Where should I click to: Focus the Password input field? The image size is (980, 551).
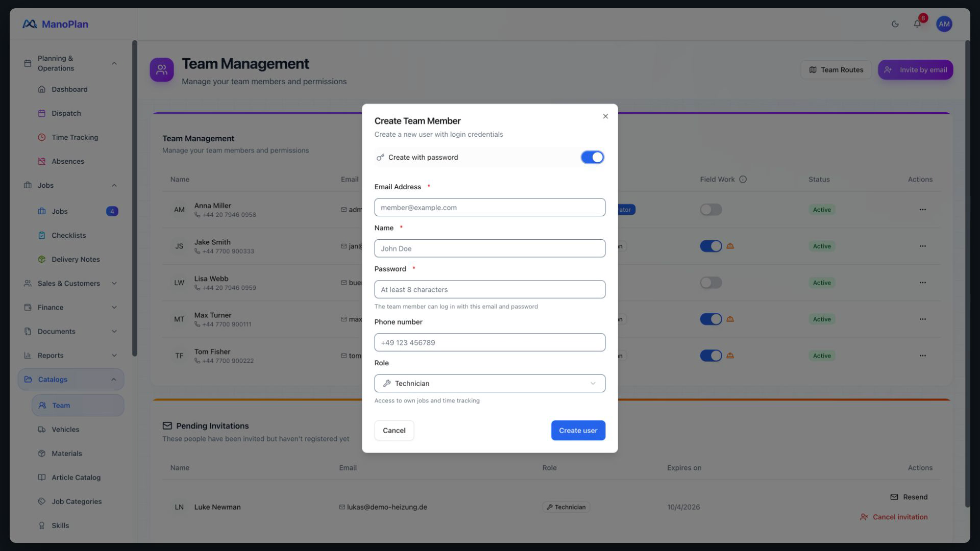[x=489, y=289]
